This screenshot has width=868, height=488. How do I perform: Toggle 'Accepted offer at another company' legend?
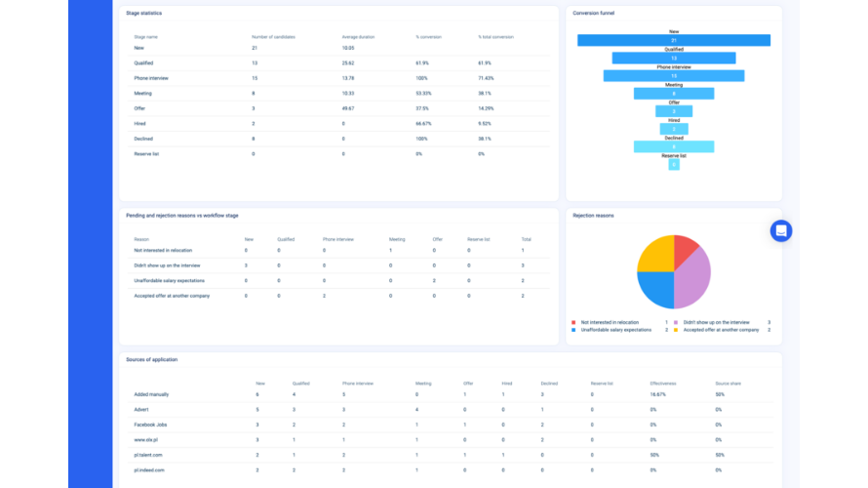click(720, 330)
